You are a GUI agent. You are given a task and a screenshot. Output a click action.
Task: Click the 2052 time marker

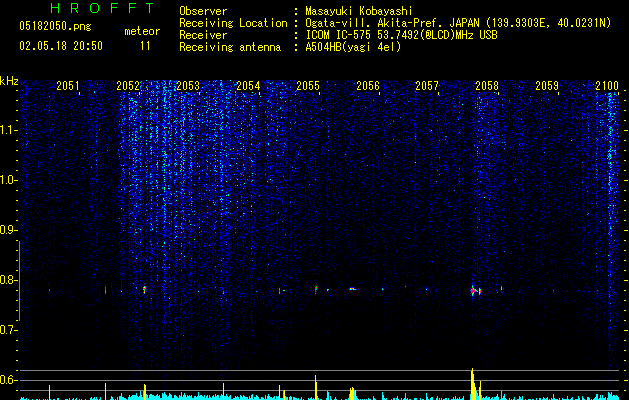128,85
